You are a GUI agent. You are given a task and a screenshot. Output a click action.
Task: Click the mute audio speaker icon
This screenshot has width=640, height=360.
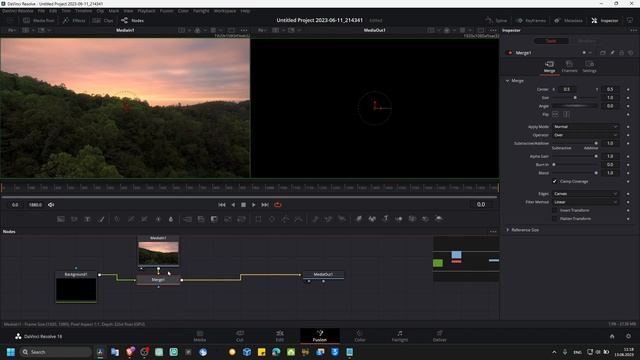pyautogui.click(x=51, y=205)
